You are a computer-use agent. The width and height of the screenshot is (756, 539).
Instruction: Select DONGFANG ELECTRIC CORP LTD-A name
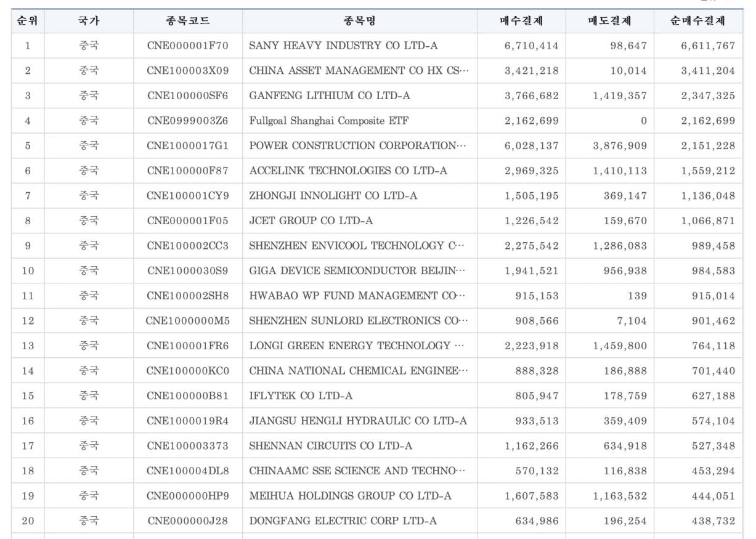(343, 520)
